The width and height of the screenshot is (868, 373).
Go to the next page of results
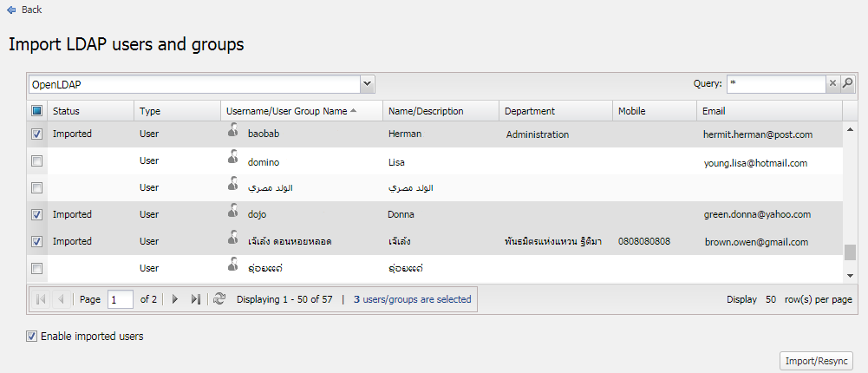tap(175, 299)
